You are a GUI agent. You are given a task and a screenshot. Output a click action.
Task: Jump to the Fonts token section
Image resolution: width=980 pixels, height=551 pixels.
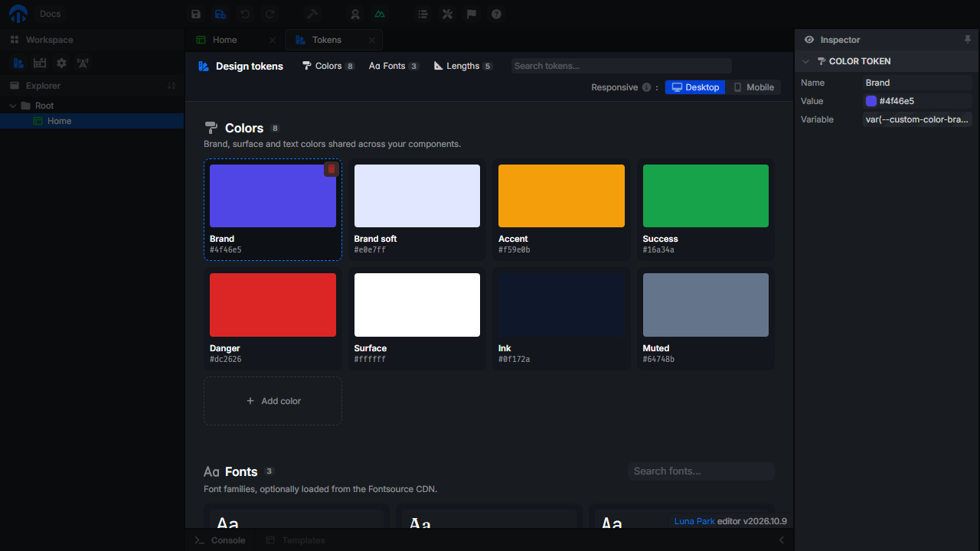394,66
